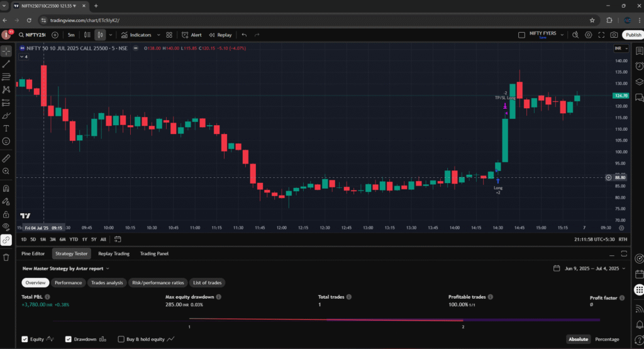The width and height of the screenshot is (644, 349).
Task: Open the Indicators dialog
Action: click(x=136, y=35)
